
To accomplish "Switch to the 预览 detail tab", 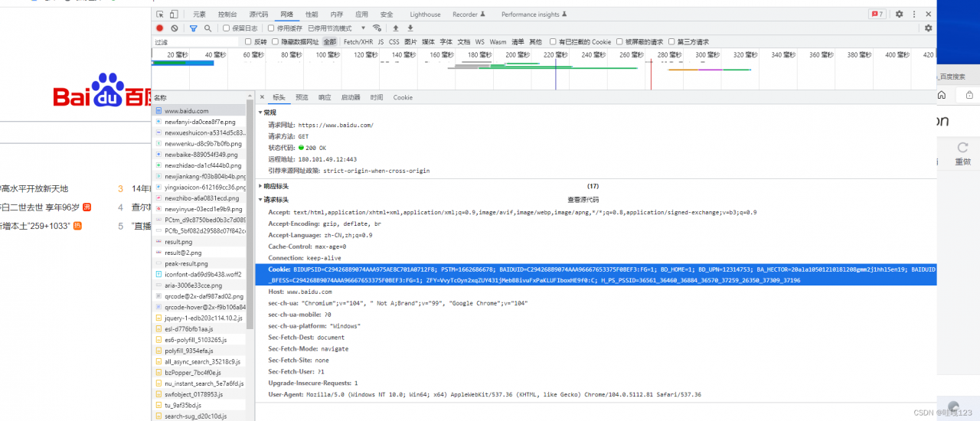I will 302,97.
